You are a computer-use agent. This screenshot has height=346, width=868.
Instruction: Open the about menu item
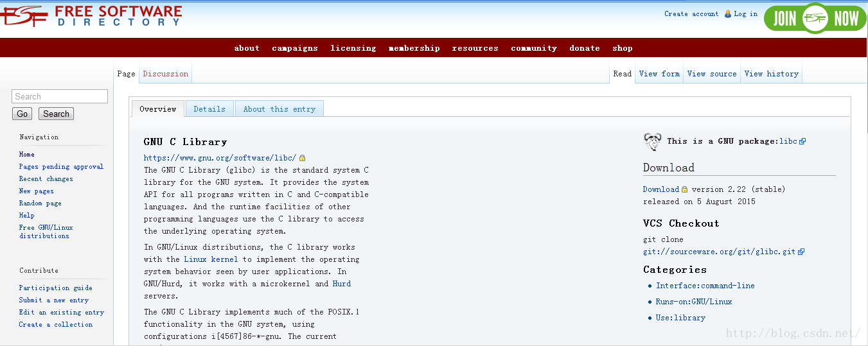[247, 48]
